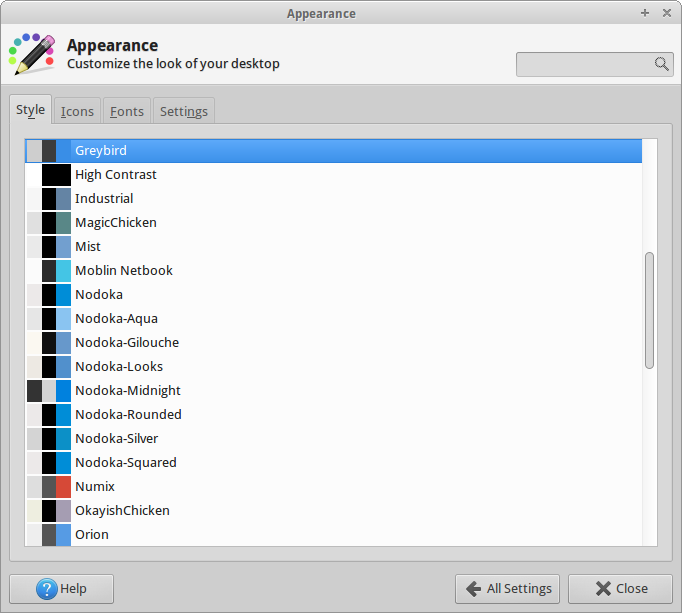Click the window close X icon
682x613 pixels.
[x=666, y=13]
